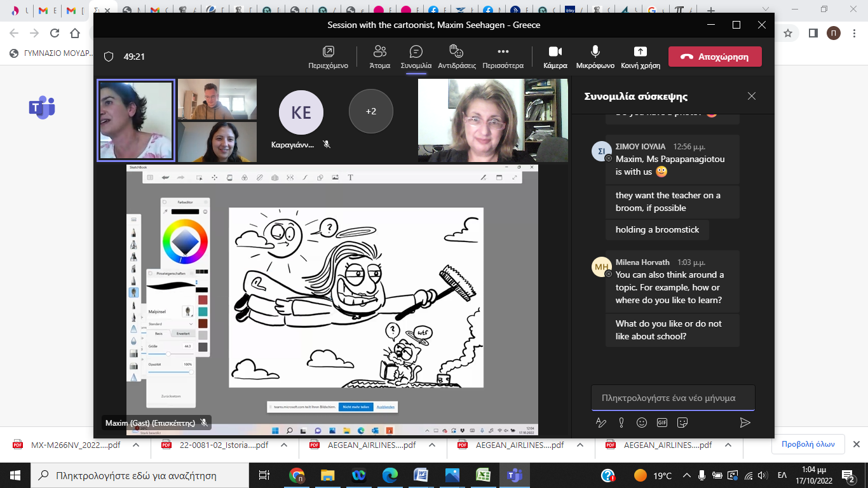Toggle the Κάμερα camera on or off
This screenshot has height=488, width=868.
click(555, 57)
